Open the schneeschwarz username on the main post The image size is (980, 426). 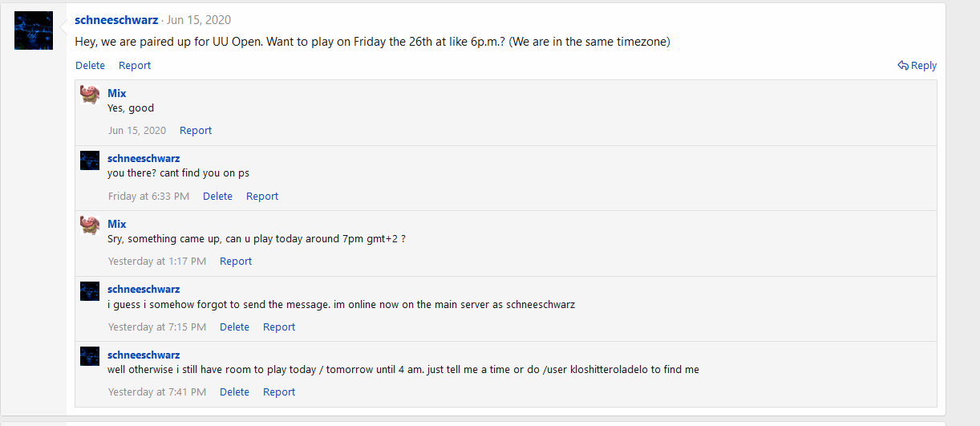(x=116, y=20)
